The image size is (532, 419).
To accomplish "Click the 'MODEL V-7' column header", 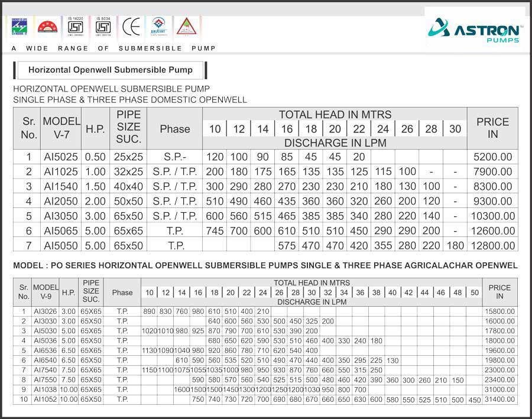I will click(x=61, y=128).
